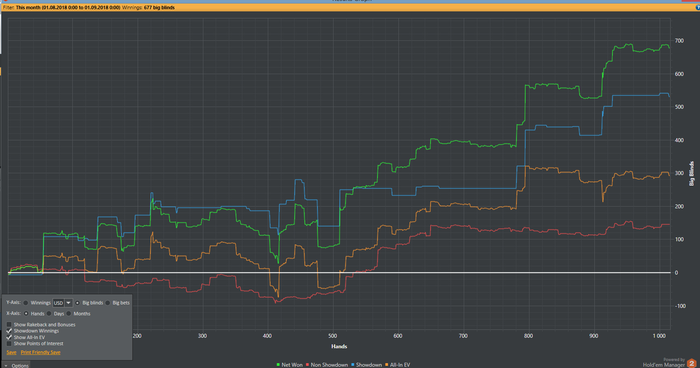Select the Hands X-axis radio button
The height and width of the screenshot is (368, 700).
tap(26, 314)
